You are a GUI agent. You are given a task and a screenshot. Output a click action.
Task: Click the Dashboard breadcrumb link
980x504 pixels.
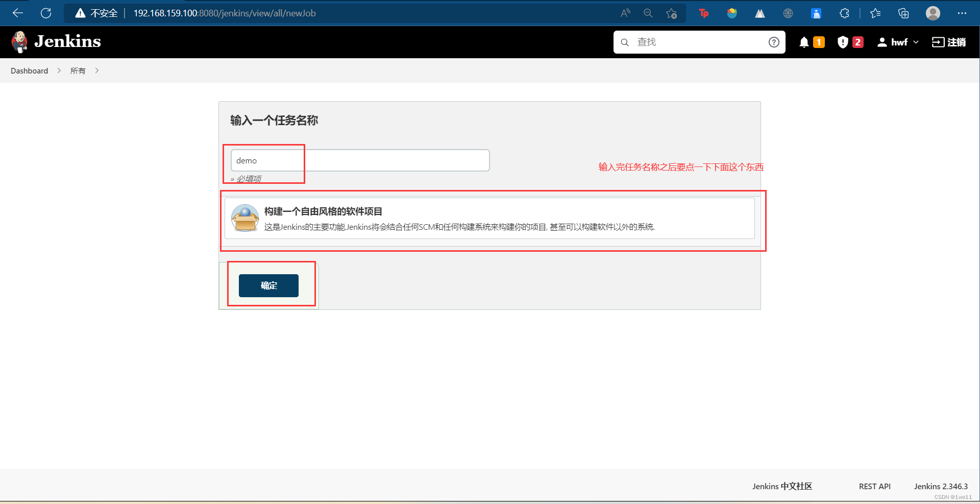tap(29, 71)
